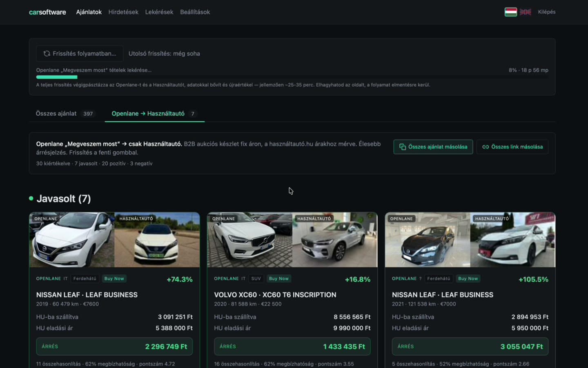Open the Hirdetések menu
This screenshot has height=368, width=588.
tap(123, 12)
